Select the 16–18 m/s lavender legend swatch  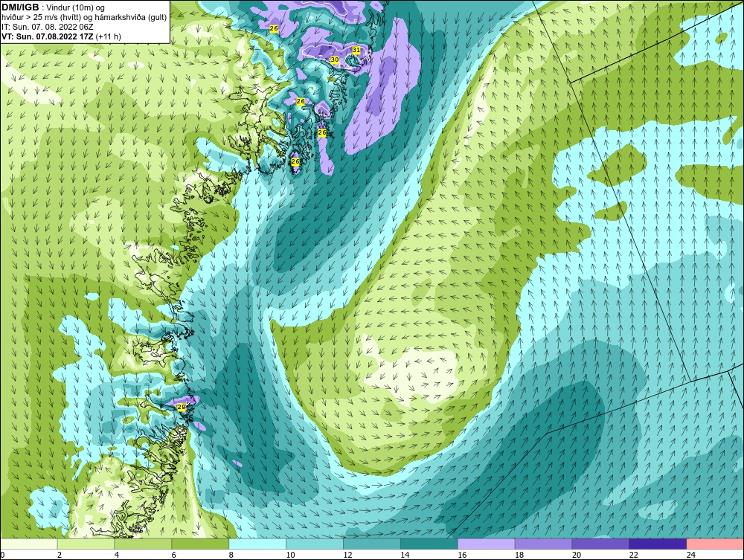487,544
